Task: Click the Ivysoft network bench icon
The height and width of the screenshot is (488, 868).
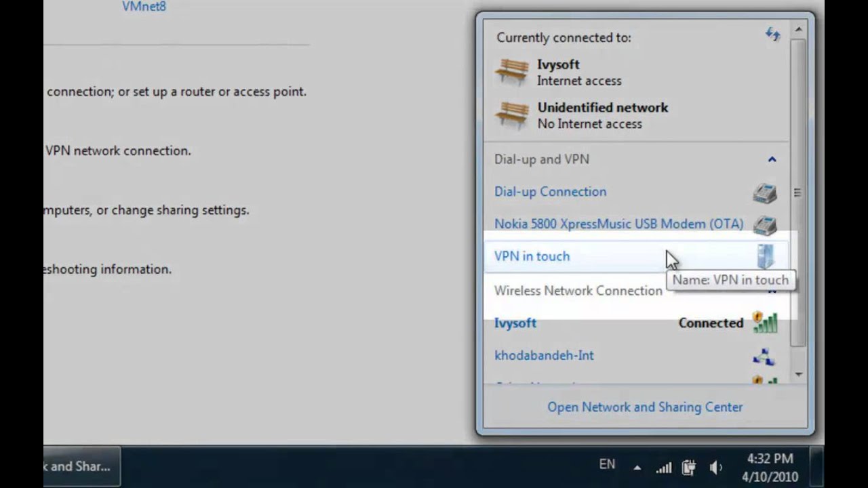Action: pos(512,72)
